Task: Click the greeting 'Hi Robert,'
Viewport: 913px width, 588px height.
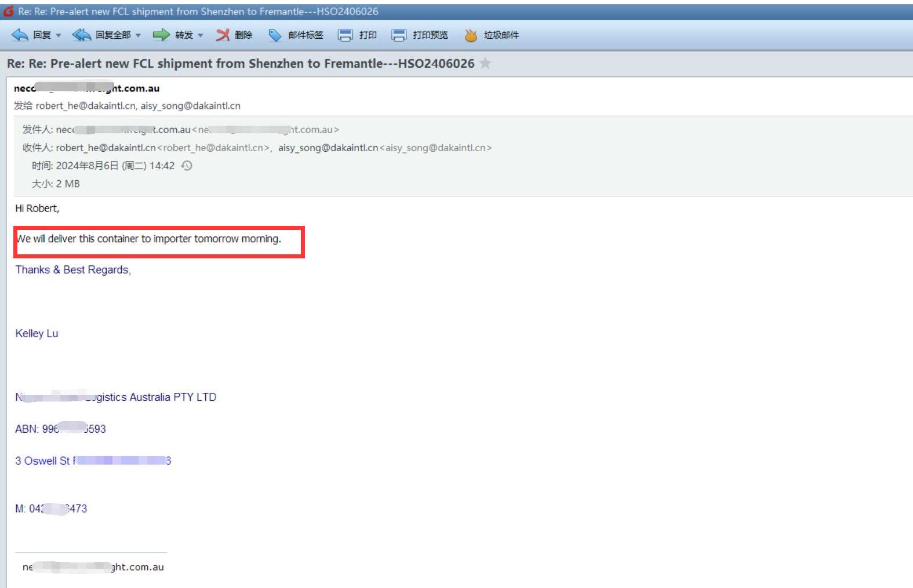Action: (37, 209)
